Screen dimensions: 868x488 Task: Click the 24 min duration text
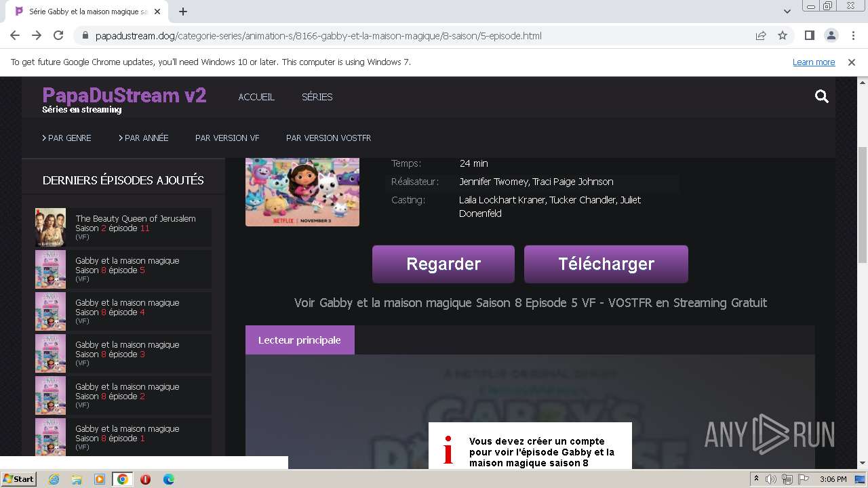tap(473, 163)
